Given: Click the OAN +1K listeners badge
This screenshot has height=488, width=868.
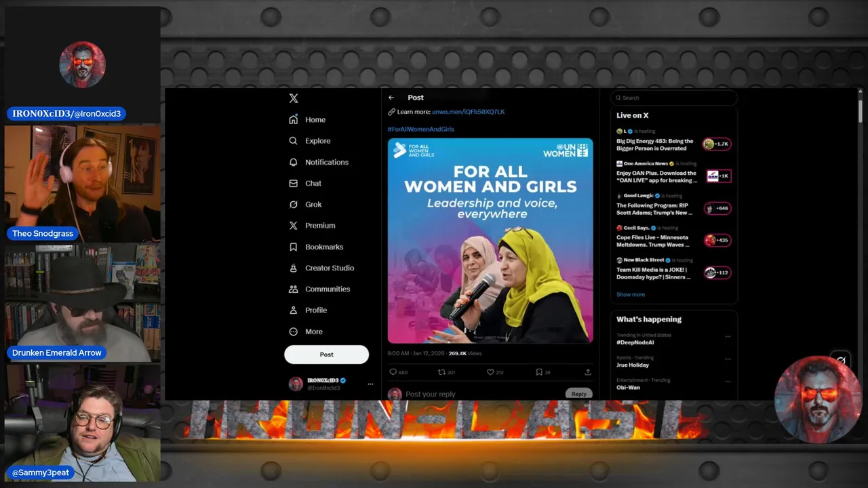Looking at the screenshot, I should point(718,176).
